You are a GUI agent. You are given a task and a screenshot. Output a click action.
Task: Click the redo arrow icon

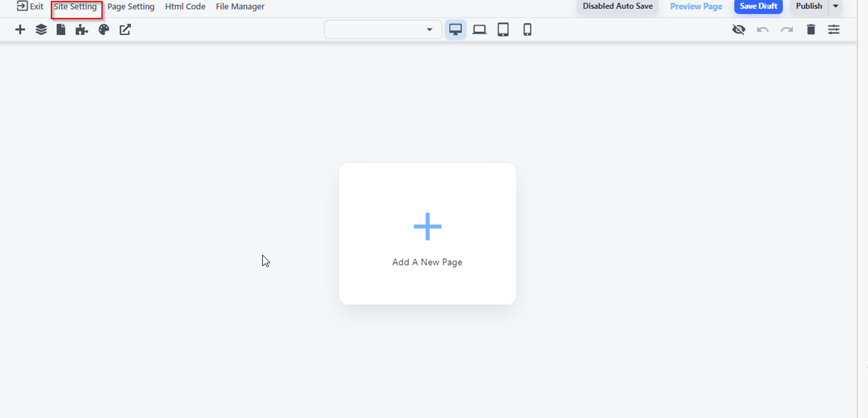click(787, 29)
